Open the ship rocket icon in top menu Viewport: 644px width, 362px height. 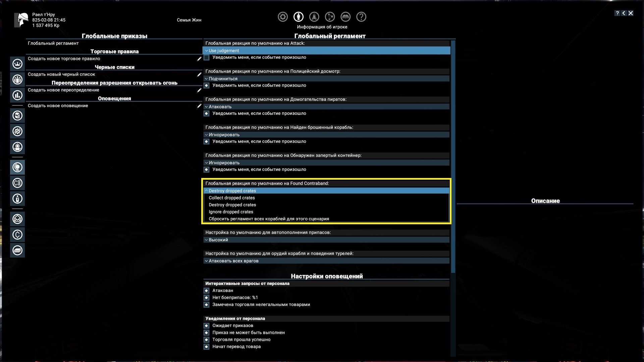tap(314, 17)
